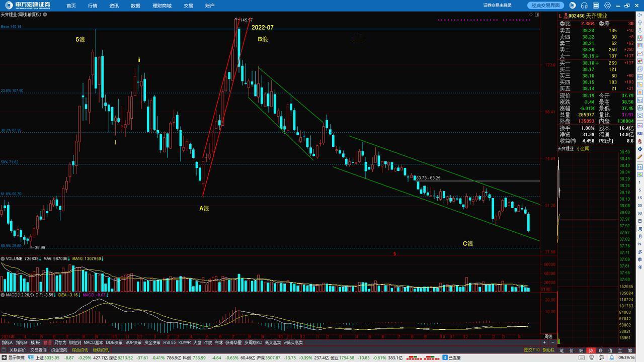The image size is (644, 362).
Task: Toggle the 联 view at panel bottom
Action: point(600,350)
